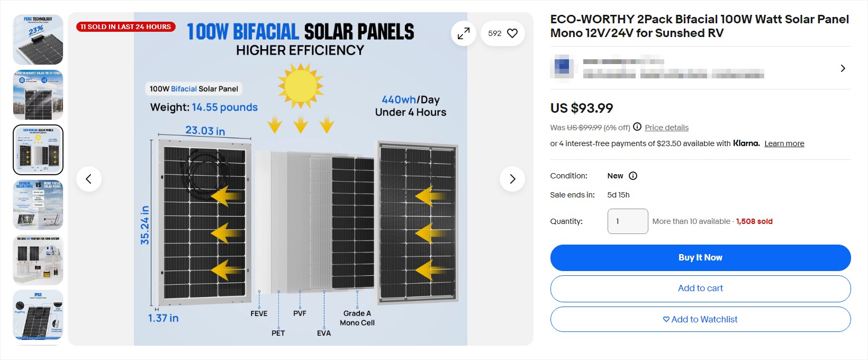Add the item to your Watchlist

pyautogui.click(x=700, y=319)
